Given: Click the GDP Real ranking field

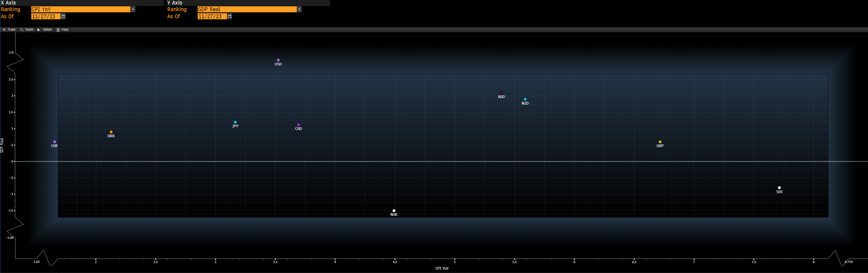Looking at the screenshot, I should [247, 9].
